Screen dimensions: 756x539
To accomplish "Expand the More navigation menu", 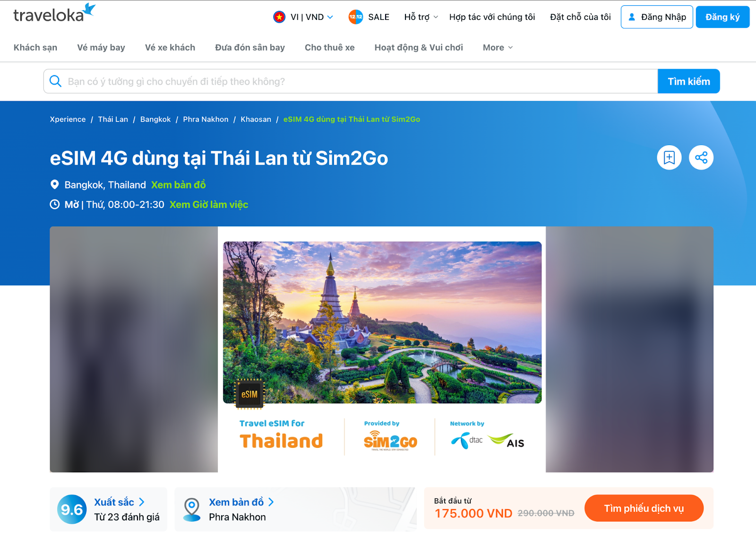I will coord(498,47).
